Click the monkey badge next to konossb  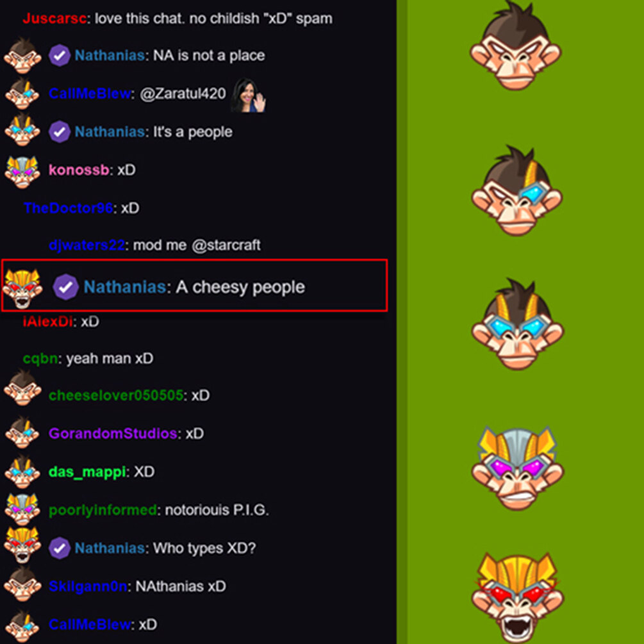[x=22, y=171]
